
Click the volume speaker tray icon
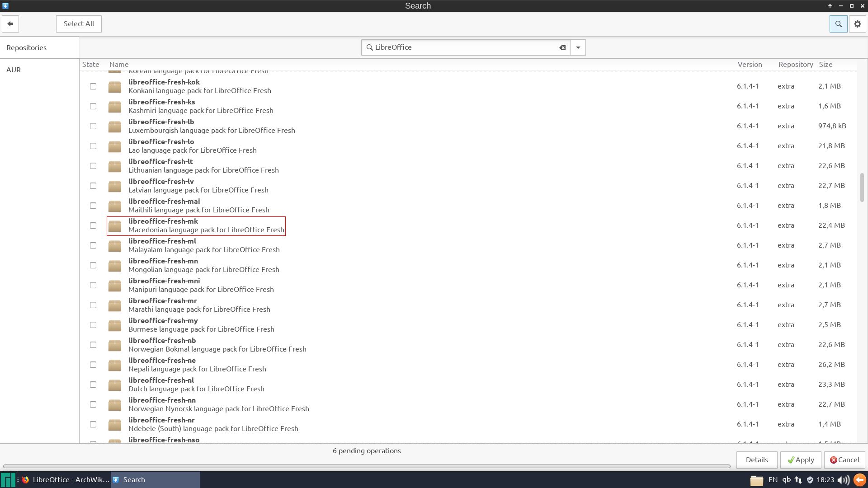click(x=843, y=480)
